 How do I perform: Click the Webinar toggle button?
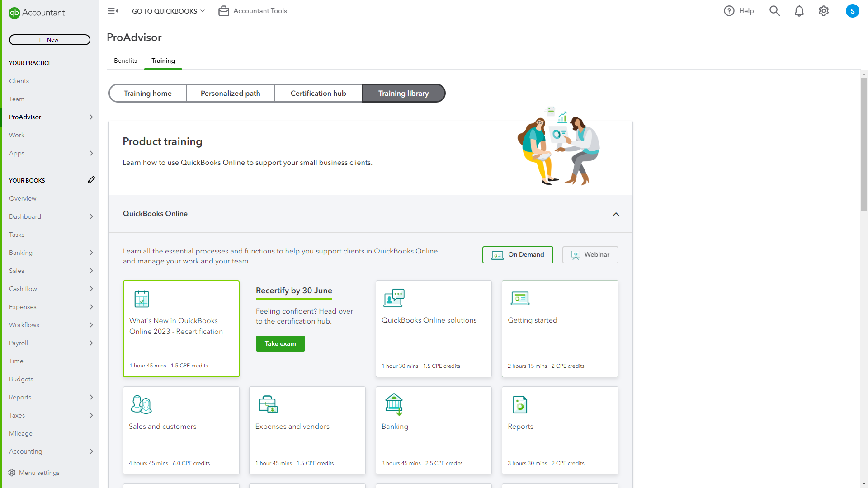point(590,254)
